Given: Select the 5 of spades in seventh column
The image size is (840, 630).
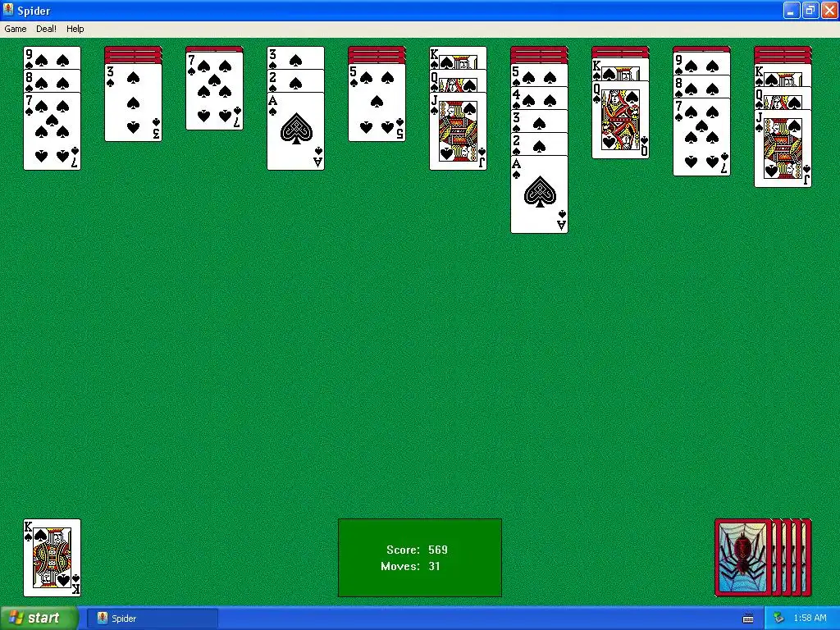Looking at the screenshot, I should [540, 75].
